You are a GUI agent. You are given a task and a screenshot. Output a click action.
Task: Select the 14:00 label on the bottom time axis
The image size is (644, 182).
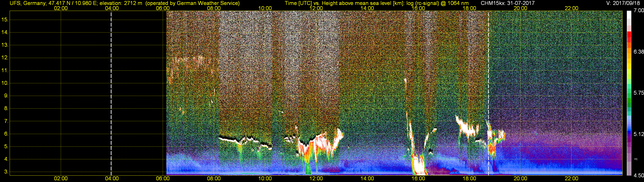click(367, 179)
